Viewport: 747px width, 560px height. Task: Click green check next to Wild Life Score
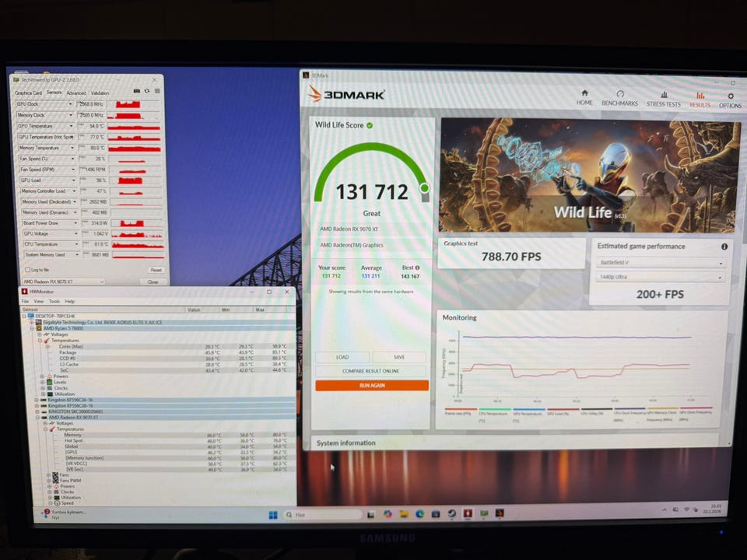point(370,125)
